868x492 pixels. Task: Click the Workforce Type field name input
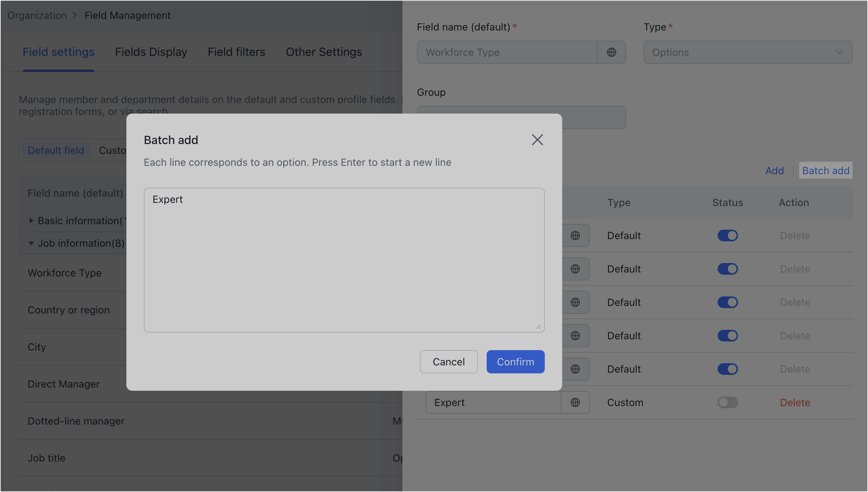pyautogui.click(x=507, y=52)
